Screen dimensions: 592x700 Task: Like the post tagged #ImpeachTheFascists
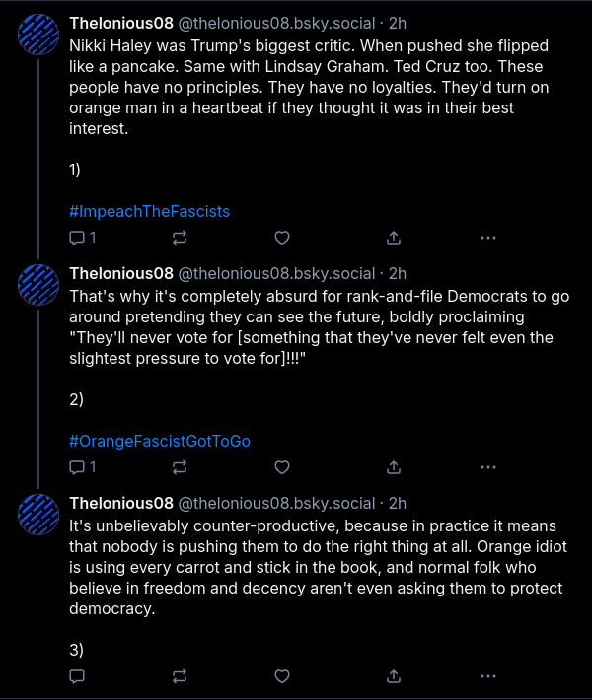(x=282, y=238)
